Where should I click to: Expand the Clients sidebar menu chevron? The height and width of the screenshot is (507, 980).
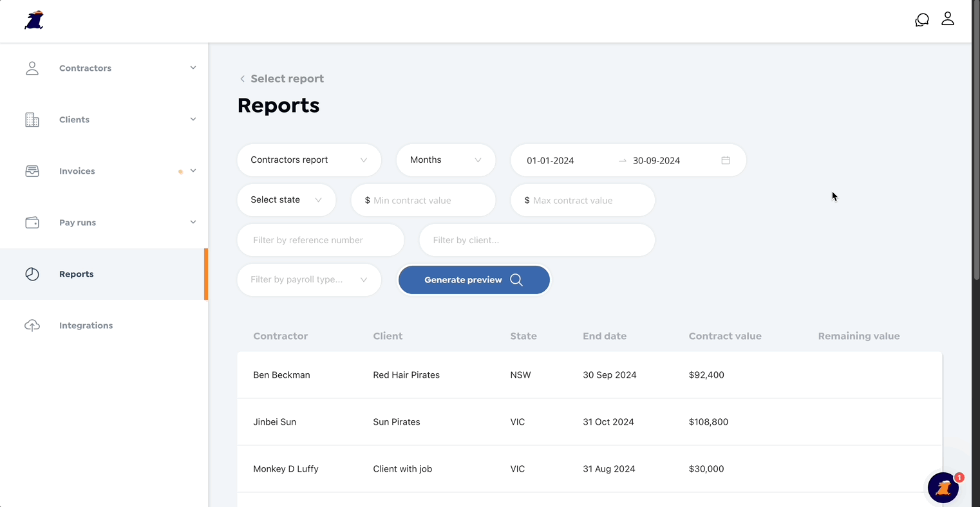[193, 119]
